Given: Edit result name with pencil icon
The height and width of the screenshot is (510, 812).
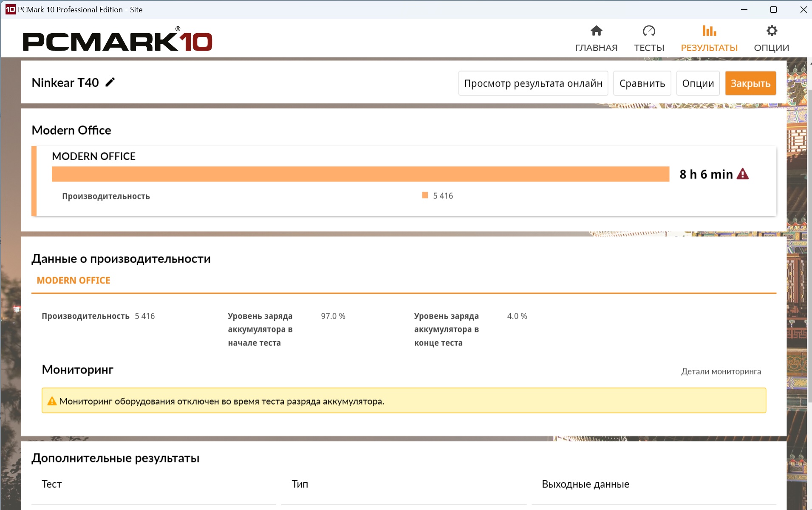Looking at the screenshot, I should tap(110, 82).
